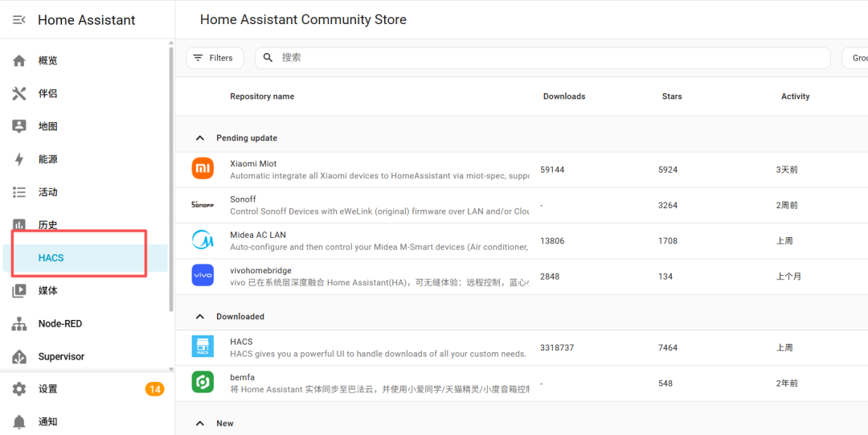Click the 59144 downloads value
Viewport: 868px width, 435px height.
(552, 170)
